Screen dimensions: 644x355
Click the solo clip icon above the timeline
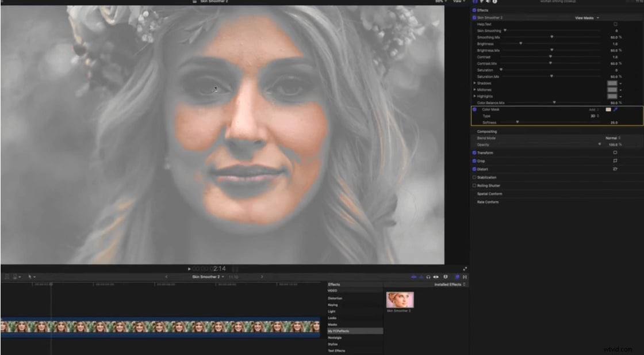436,277
